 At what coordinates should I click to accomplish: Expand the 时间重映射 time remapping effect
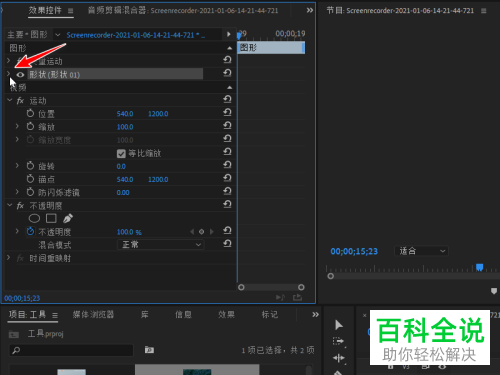click(8, 257)
